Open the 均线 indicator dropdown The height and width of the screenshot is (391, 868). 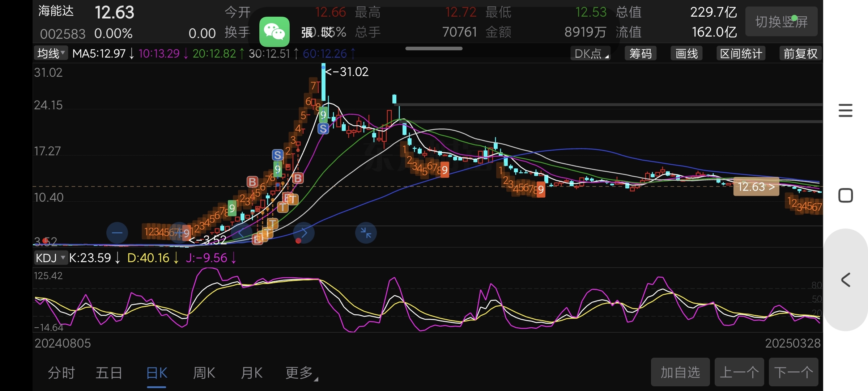[x=51, y=54]
